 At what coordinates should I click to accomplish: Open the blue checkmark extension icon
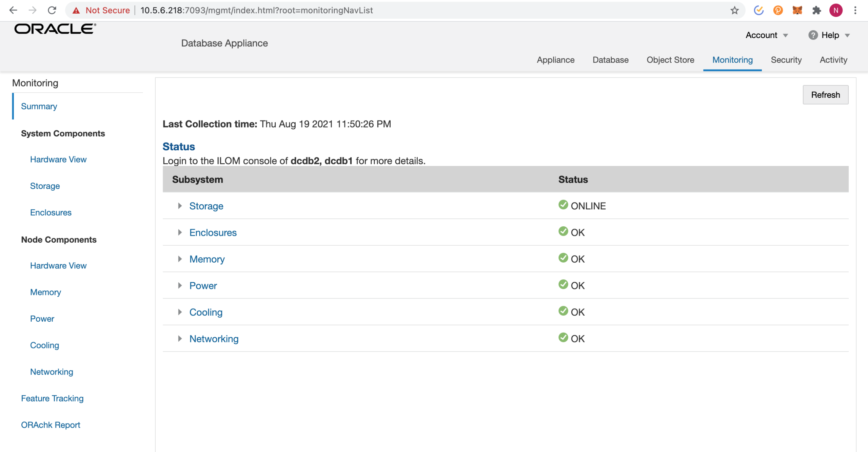[x=758, y=11]
